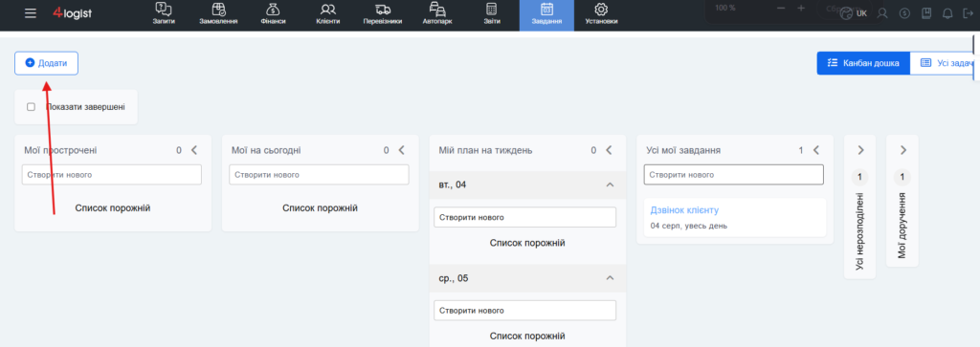The width and height of the screenshot is (980, 347).
Task: Open the Звіти section
Action: [491, 13]
